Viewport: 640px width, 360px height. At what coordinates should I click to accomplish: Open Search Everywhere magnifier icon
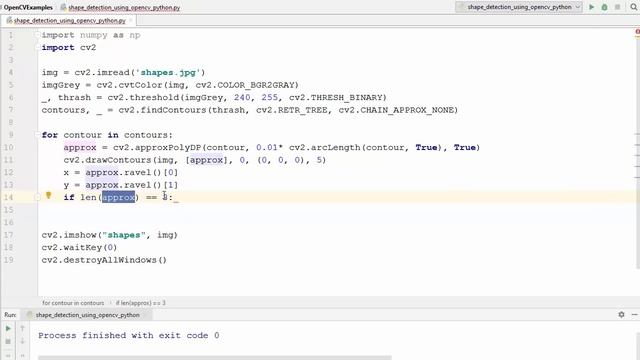tap(633, 7)
